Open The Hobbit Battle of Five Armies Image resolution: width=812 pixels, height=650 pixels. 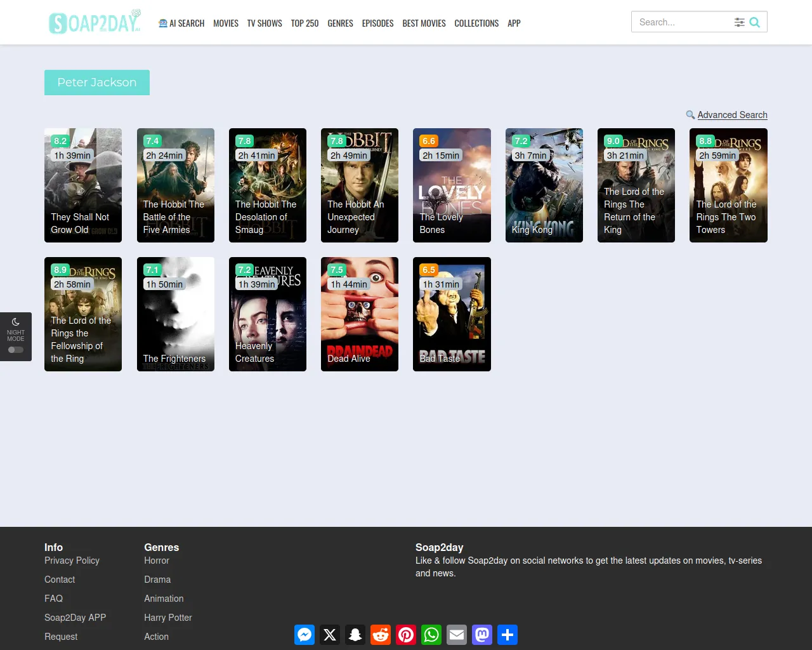pos(176,185)
